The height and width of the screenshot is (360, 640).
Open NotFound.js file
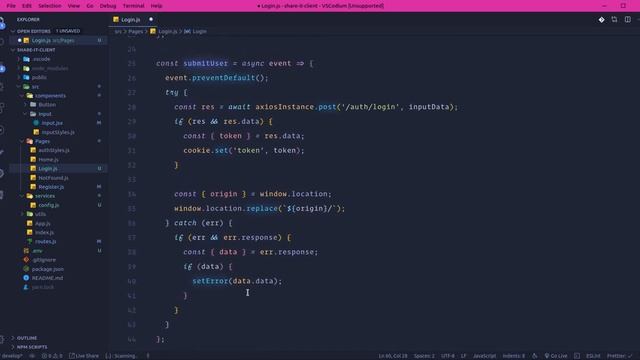pos(53,178)
